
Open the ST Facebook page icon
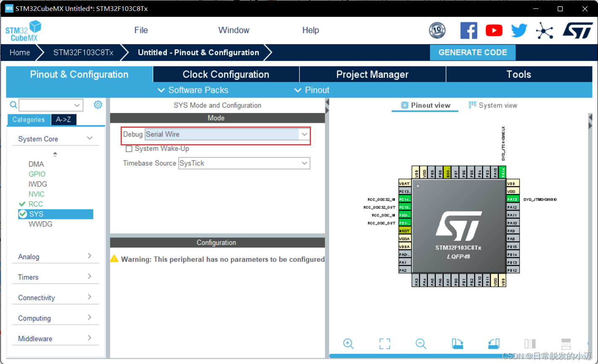click(469, 30)
